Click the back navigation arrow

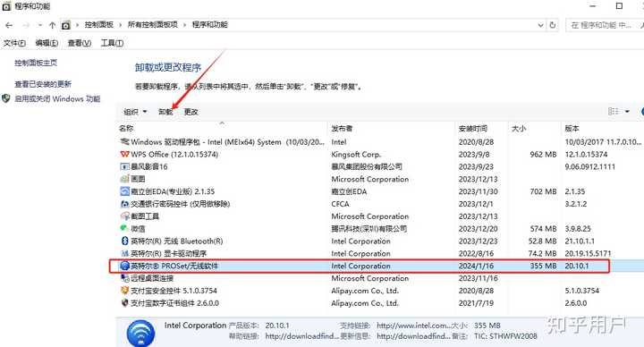[x=9, y=25]
